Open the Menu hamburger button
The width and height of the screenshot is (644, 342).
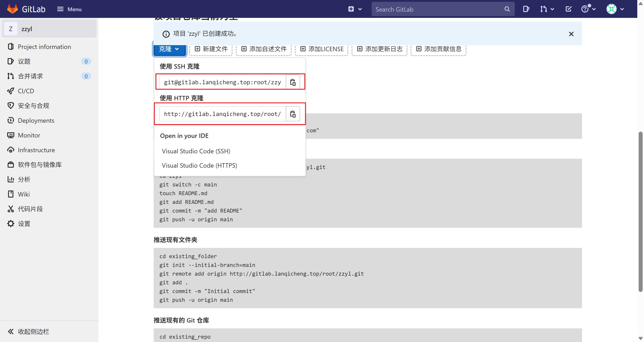[x=69, y=9]
